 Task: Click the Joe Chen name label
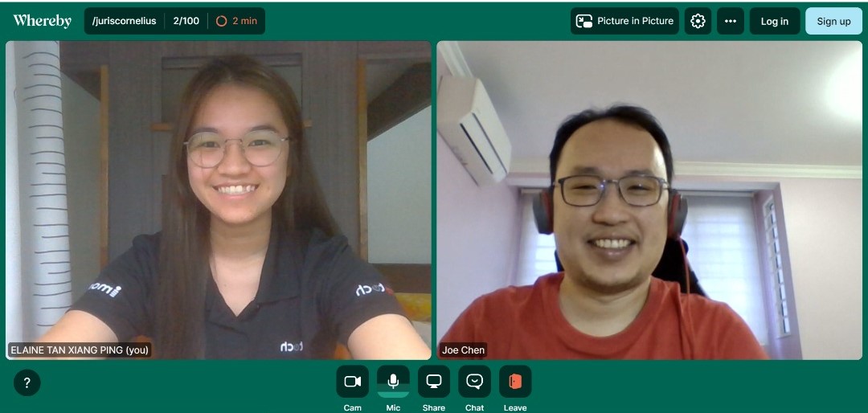pos(463,350)
